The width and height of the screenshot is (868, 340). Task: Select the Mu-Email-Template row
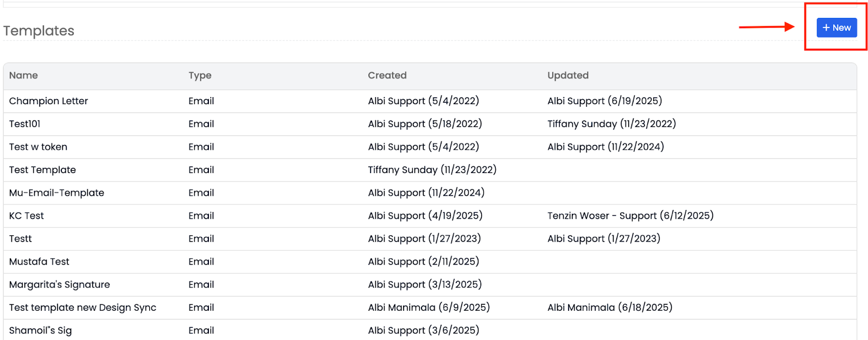tap(56, 193)
